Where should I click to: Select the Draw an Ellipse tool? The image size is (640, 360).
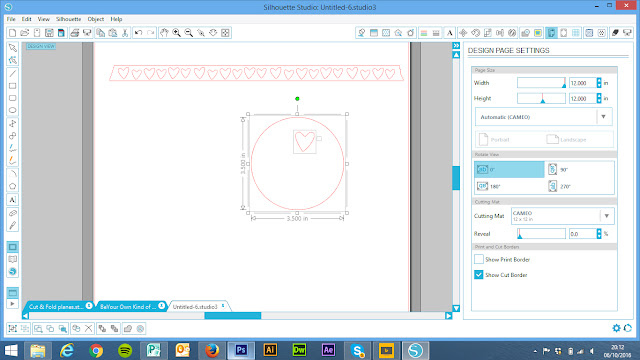click(x=13, y=110)
